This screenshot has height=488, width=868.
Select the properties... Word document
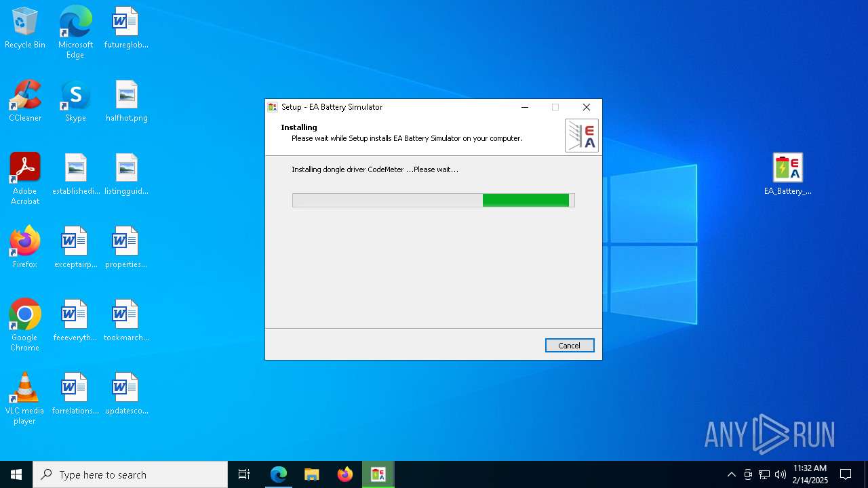[x=126, y=248]
